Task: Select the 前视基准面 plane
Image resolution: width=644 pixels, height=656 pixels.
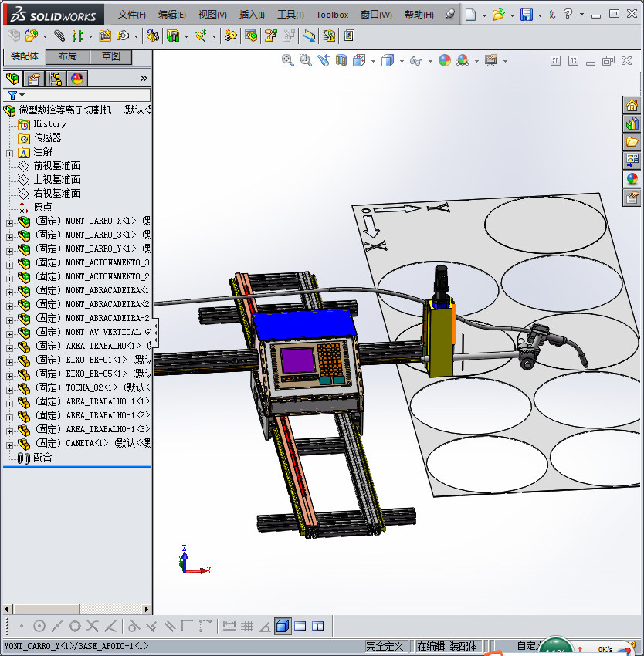Action: [x=56, y=166]
